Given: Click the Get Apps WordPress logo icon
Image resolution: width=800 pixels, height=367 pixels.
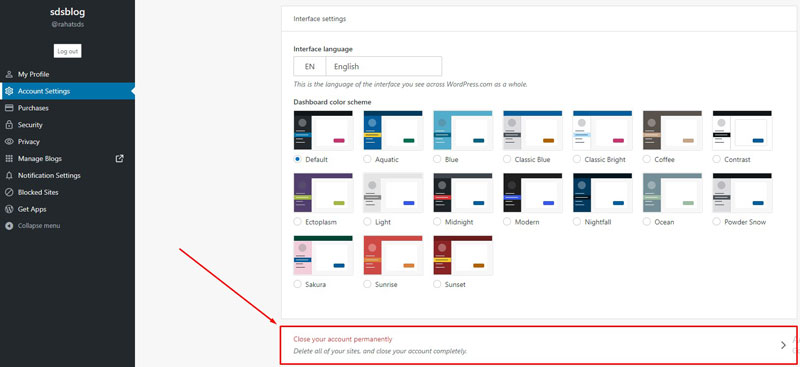Looking at the screenshot, I should [x=9, y=209].
